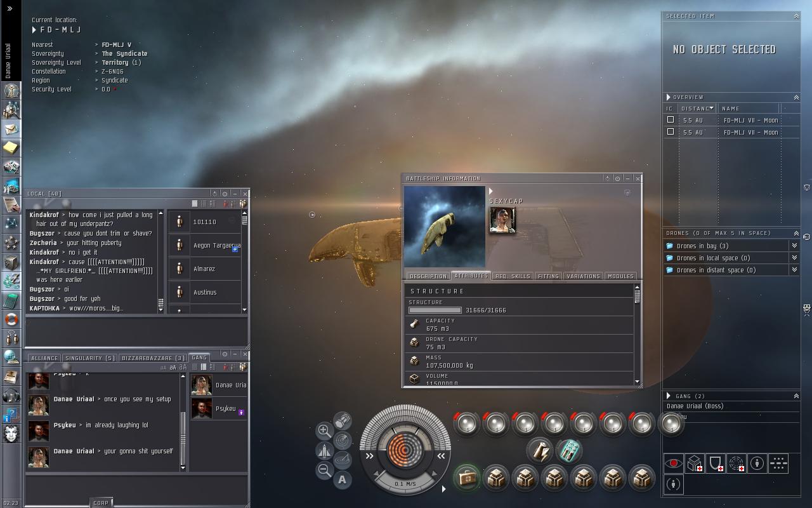This screenshot has height=508, width=812.
Task: Switch to the Alliance chat tab
Action: pos(44,358)
